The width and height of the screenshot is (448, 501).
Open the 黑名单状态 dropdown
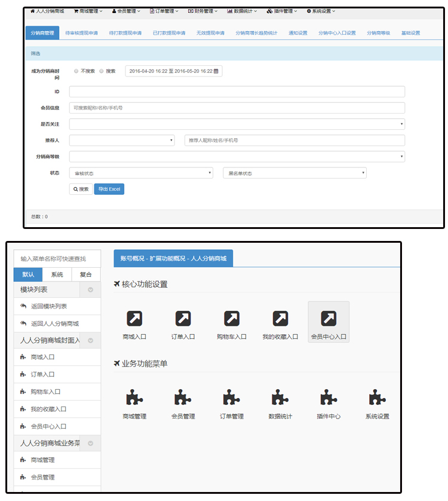[294, 173]
